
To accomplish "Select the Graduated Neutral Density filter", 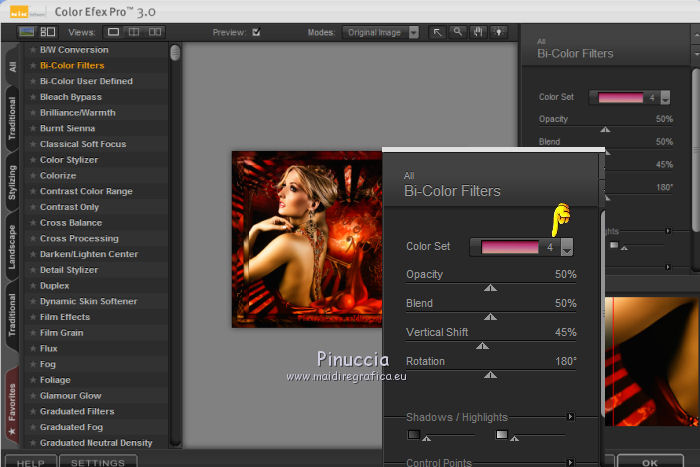I will [96, 443].
